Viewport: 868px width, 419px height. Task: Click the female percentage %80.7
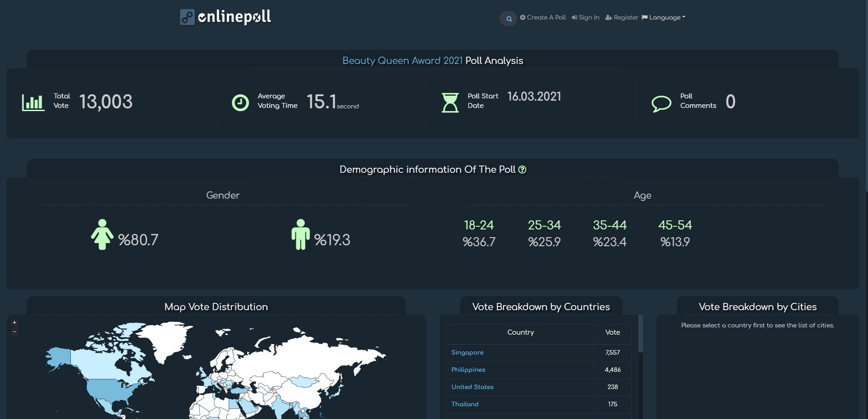(x=138, y=239)
